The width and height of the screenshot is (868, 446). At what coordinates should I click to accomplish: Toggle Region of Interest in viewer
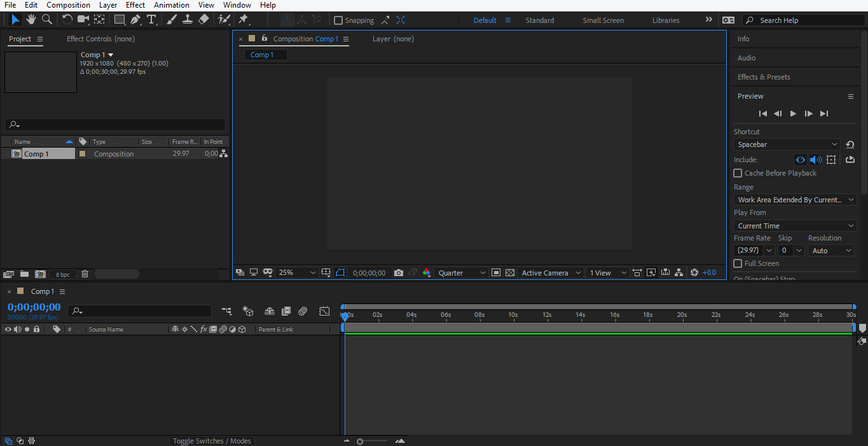496,273
